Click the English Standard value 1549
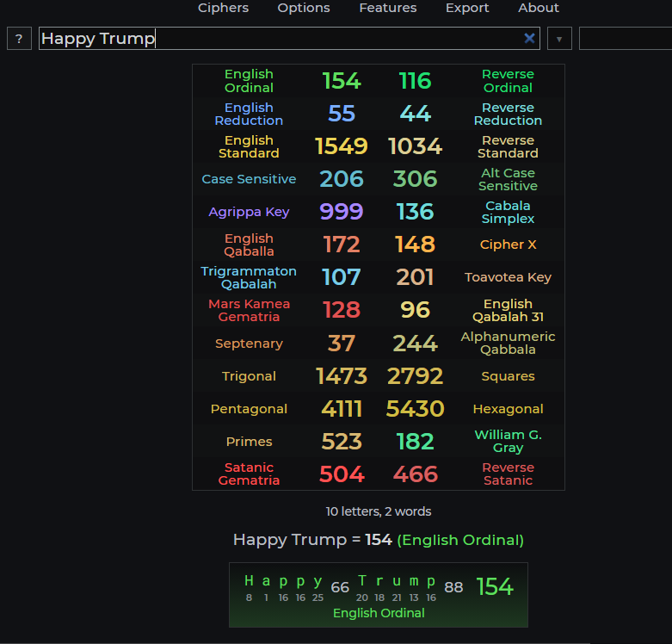The width and height of the screenshot is (672, 644). click(x=342, y=146)
